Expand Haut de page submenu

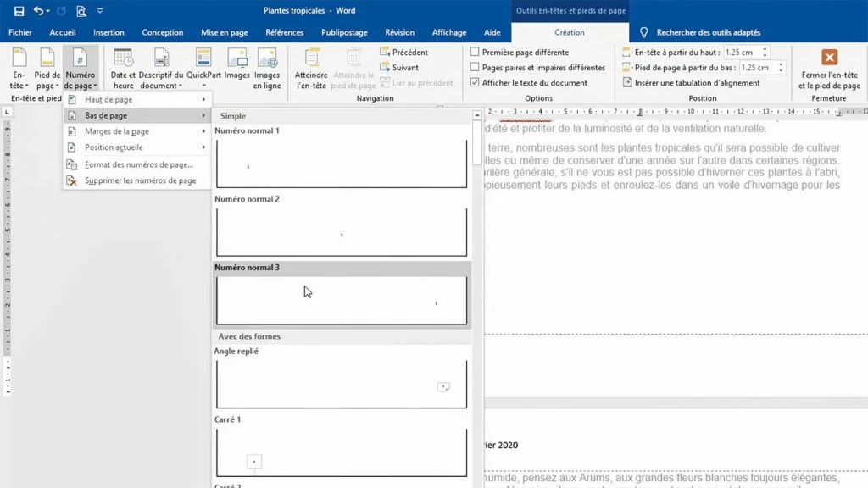pos(136,100)
